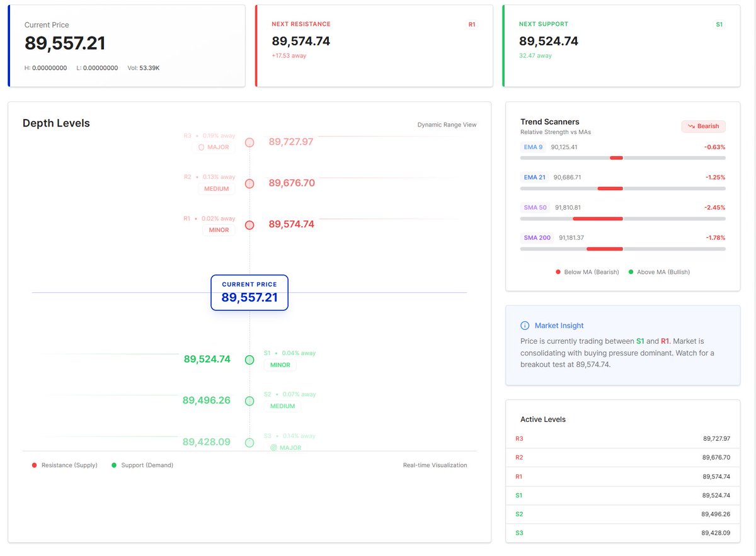Click the NEXT SUPPORT card title

[544, 24]
